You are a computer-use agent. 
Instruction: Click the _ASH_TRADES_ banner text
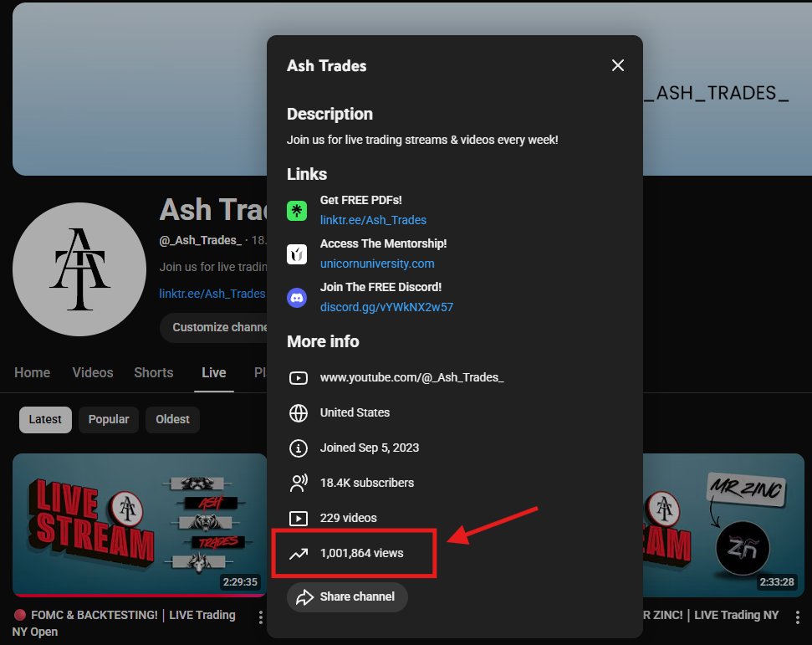tap(717, 93)
